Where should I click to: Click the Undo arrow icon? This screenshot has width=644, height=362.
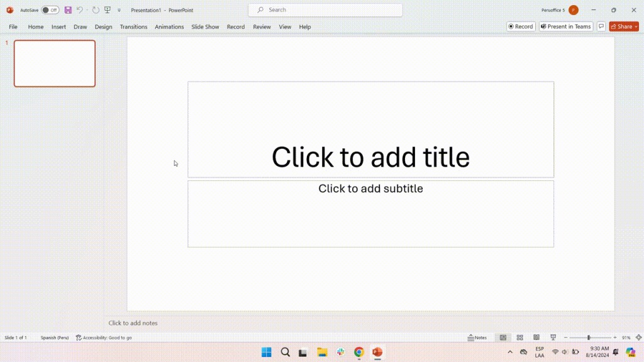pos(80,10)
